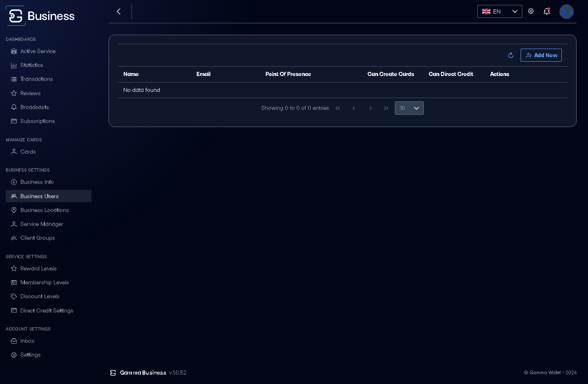Collapse sidebar with the back chevron
Image resolution: width=588 pixels, height=384 pixels.
click(x=119, y=11)
